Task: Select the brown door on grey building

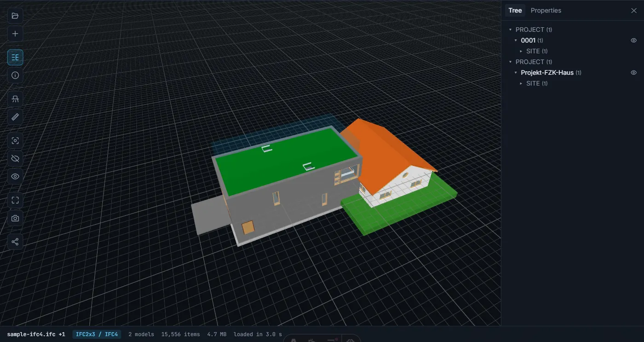Action: tap(248, 227)
